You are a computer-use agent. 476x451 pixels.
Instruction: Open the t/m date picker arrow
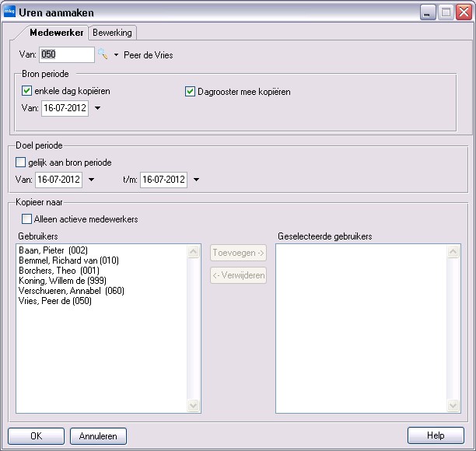[196, 180]
